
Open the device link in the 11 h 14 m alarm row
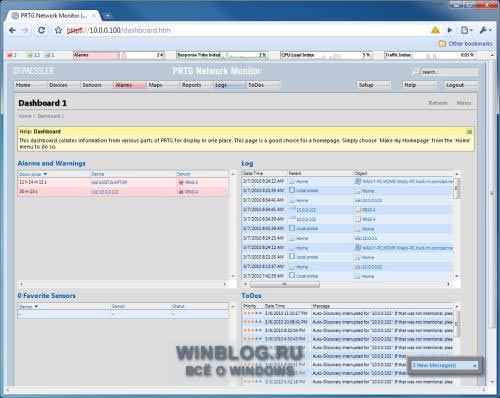click(x=109, y=182)
